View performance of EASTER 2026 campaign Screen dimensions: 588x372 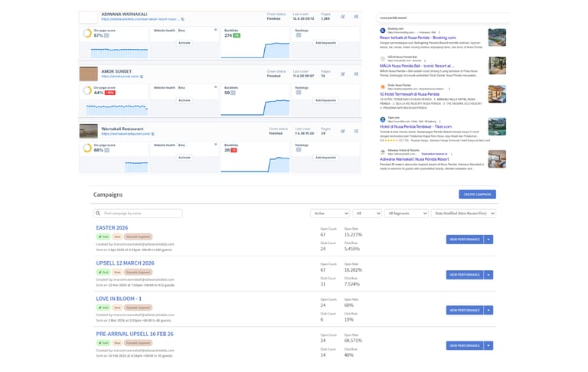(x=465, y=240)
